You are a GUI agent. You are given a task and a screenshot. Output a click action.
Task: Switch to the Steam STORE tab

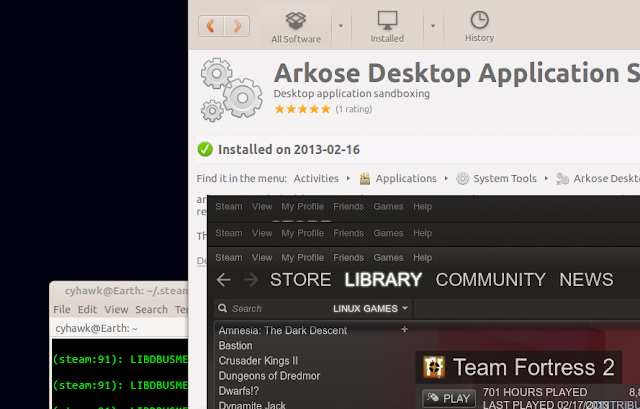click(x=300, y=280)
